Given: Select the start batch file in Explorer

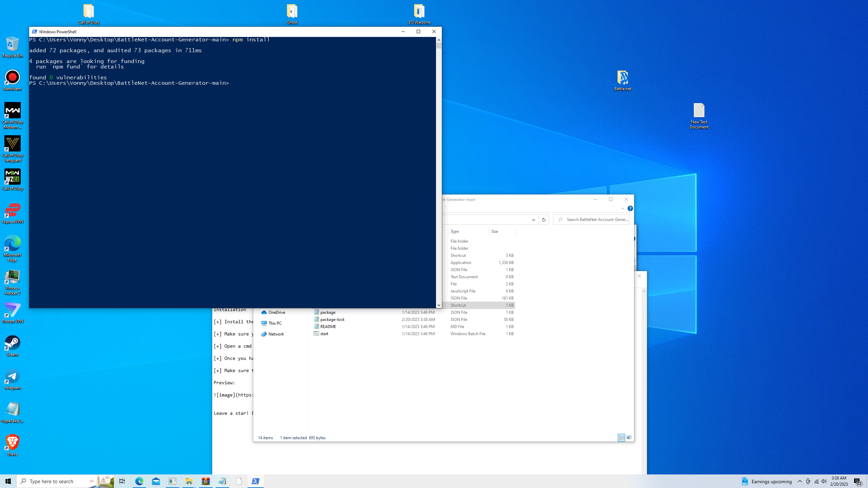Looking at the screenshot, I should pyautogui.click(x=324, y=333).
